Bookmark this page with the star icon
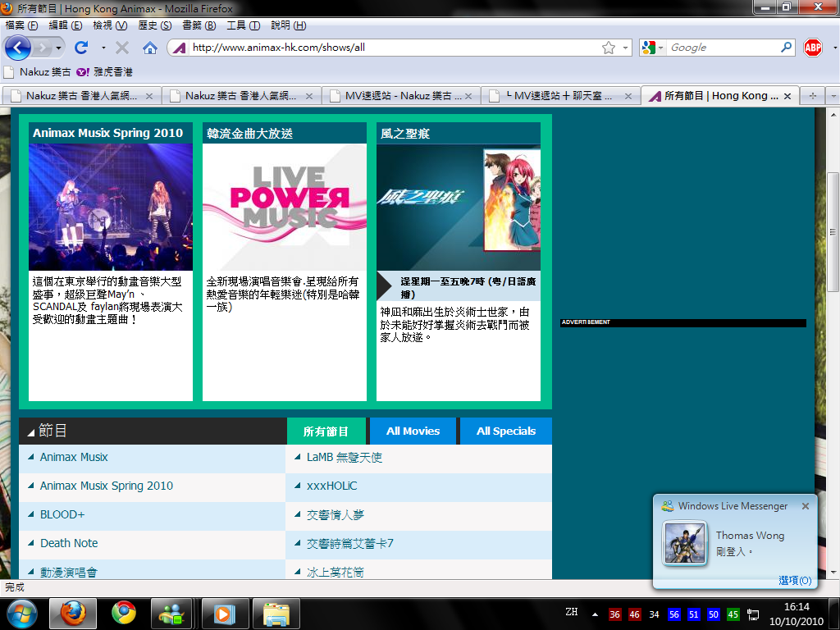 (x=609, y=48)
